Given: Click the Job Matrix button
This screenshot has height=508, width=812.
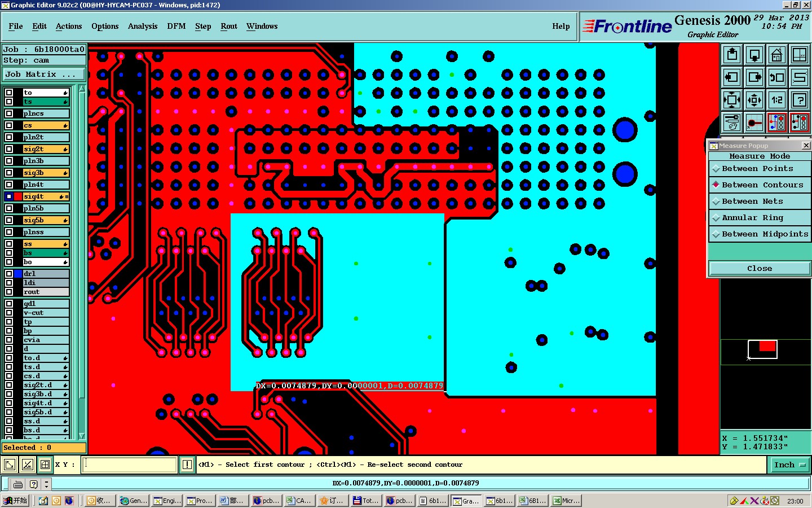Looking at the screenshot, I should (43, 75).
